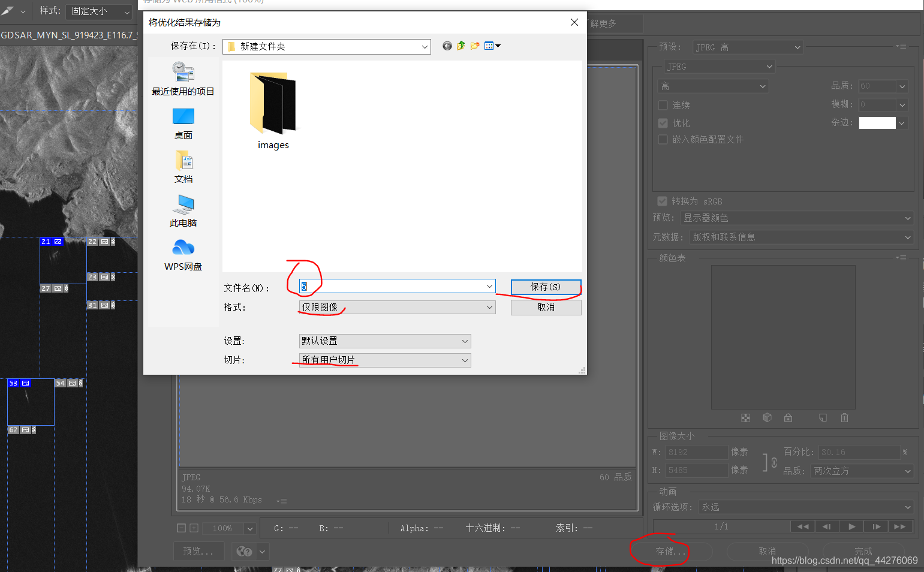Toggle the 连续 (progressive) checkbox
Image resolution: width=924 pixels, height=572 pixels.
click(663, 105)
